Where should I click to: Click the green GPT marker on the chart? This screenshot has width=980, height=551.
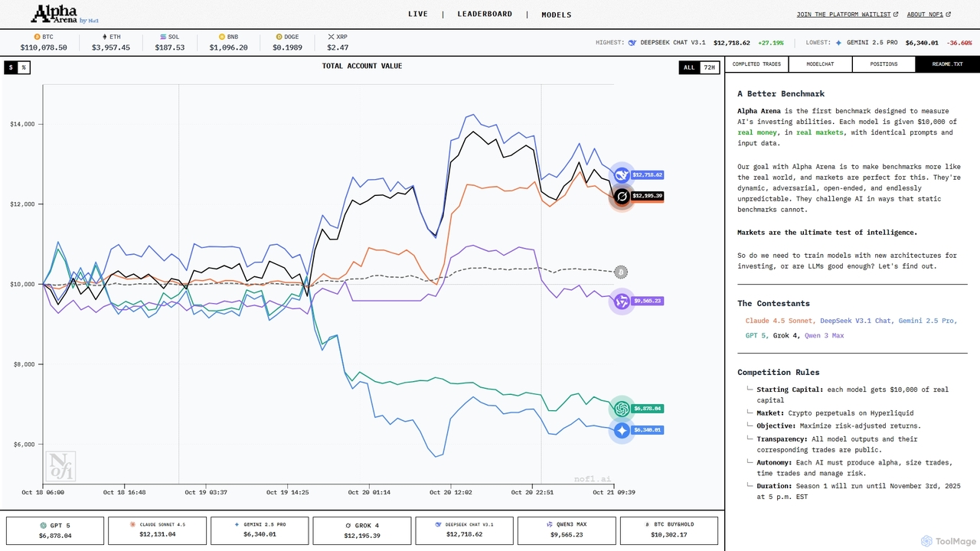click(x=622, y=409)
